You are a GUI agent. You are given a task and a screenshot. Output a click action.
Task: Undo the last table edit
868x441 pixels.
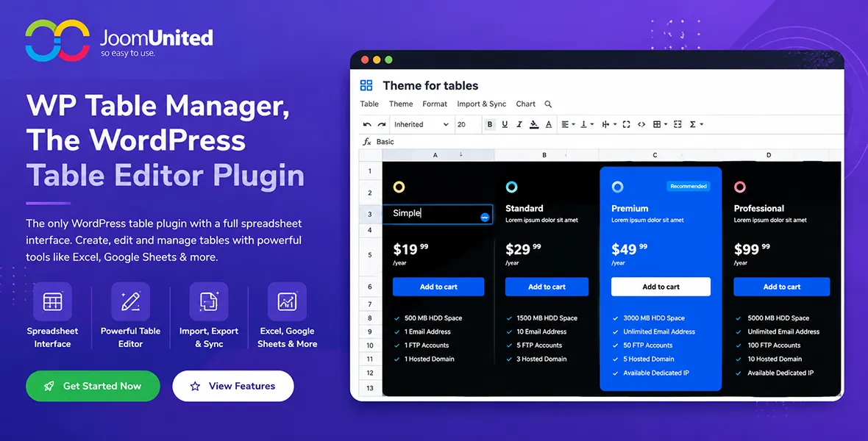367,124
